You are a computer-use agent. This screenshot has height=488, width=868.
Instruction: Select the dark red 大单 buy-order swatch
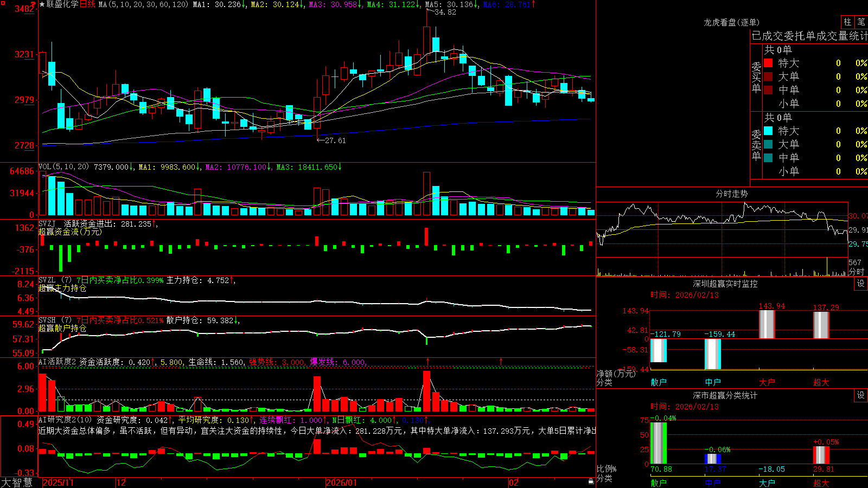768,76
